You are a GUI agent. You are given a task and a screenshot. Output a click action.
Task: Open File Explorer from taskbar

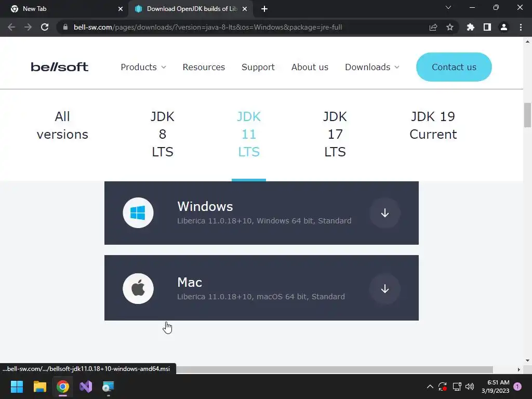click(39, 387)
